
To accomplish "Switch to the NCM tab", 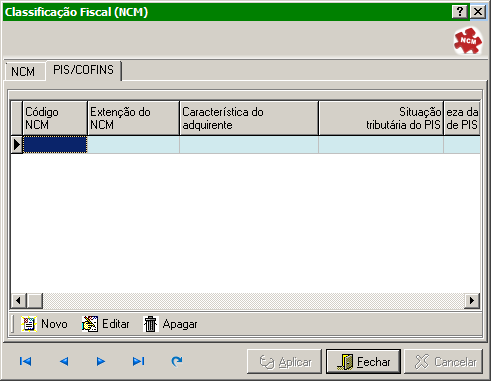I will tap(25, 71).
